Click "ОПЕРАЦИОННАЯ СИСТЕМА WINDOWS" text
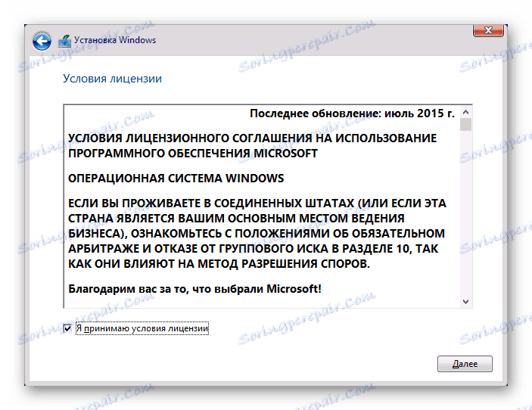This screenshot has width=532, height=410. click(x=176, y=179)
